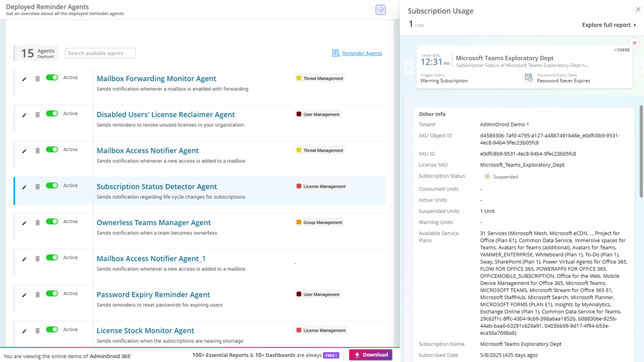Delete Disabled Users' License Reclaimer Agent
The height and width of the screenshot is (362, 644).
37,115
